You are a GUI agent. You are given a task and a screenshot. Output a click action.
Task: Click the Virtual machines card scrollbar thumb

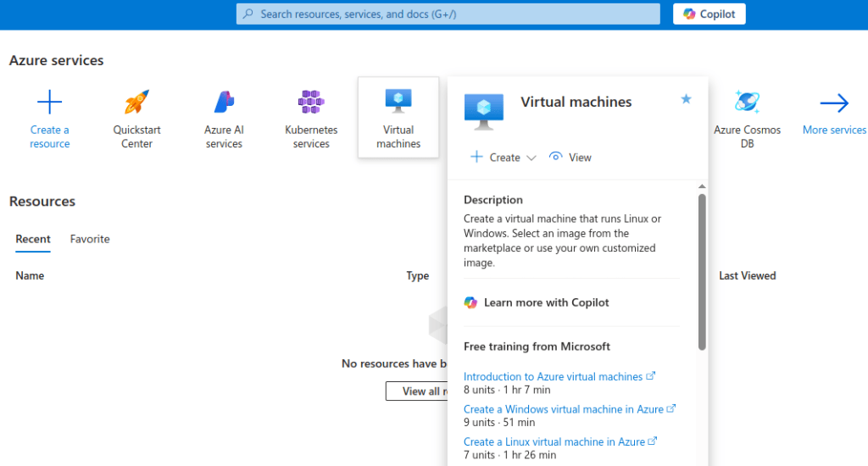pos(702,272)
